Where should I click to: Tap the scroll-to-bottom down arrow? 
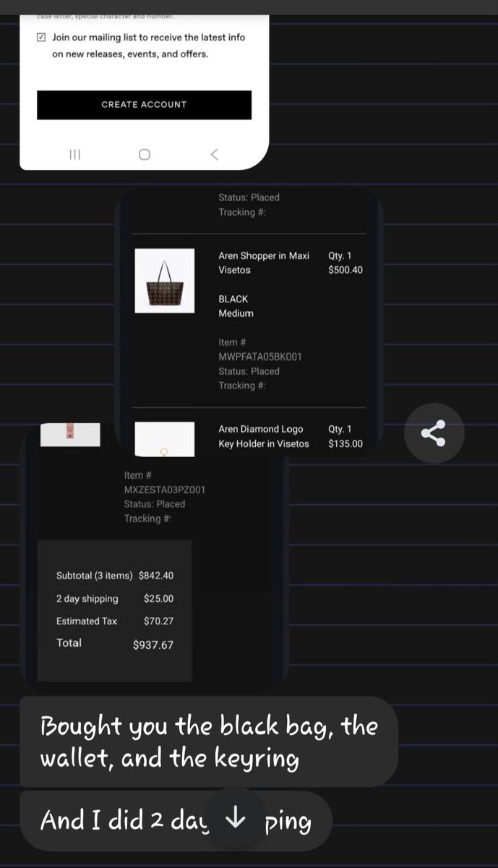[x=235, y=818]
